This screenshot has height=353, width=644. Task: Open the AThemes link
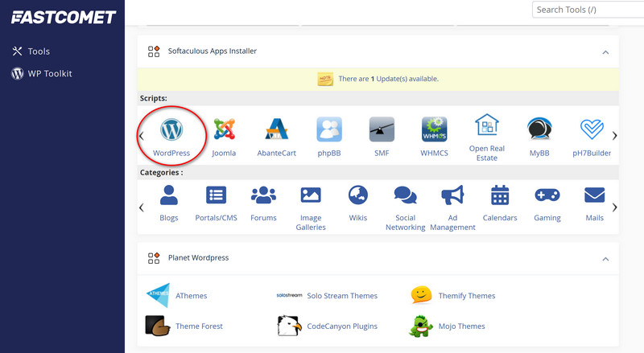click(x=192, y=296)
